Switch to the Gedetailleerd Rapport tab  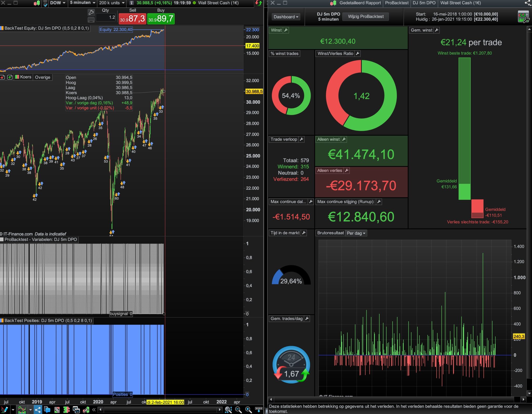tap(360, 3)
